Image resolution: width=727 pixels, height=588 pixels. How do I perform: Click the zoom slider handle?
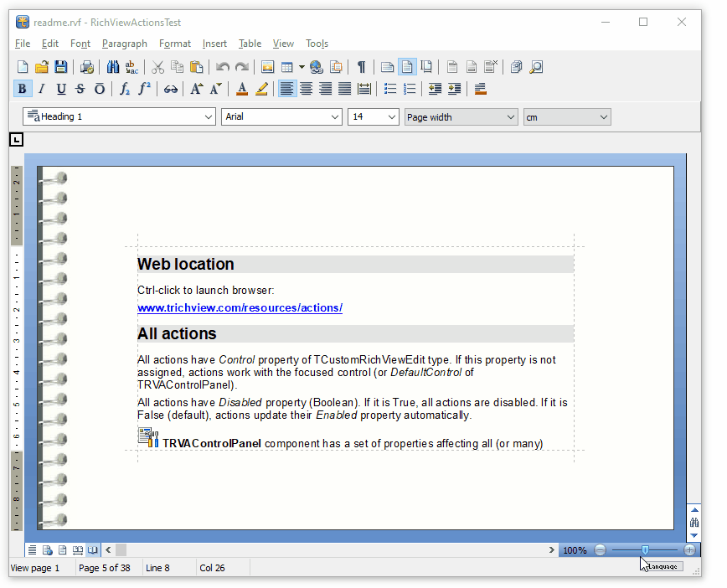[644, 549]
